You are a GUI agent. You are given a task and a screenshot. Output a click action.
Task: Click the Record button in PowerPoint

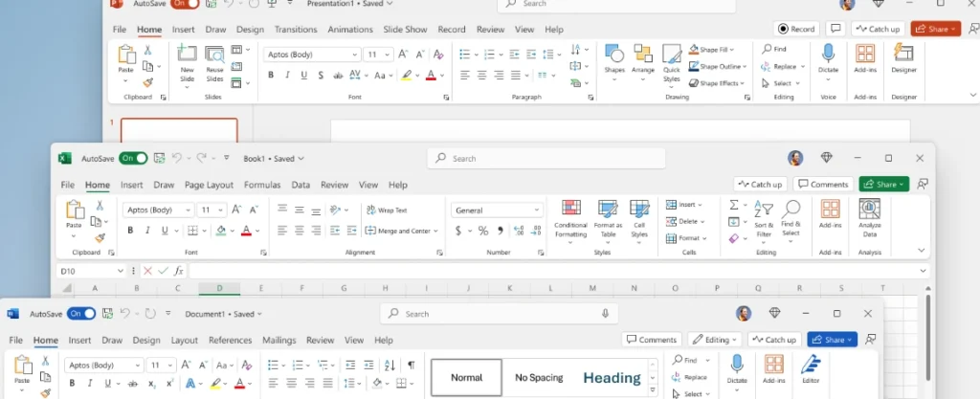(796, 29)
